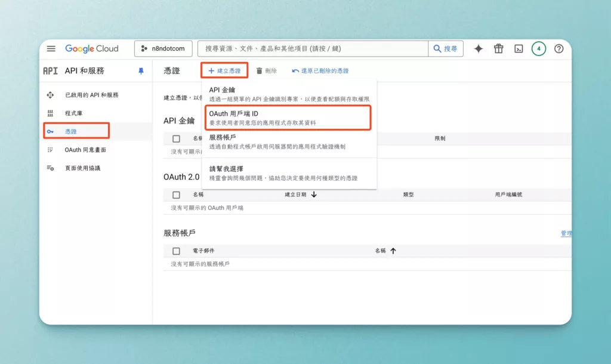Screen dimensions: 611x364
Task: Click the 管理 link for service accounts
Action: pos(566,233)
